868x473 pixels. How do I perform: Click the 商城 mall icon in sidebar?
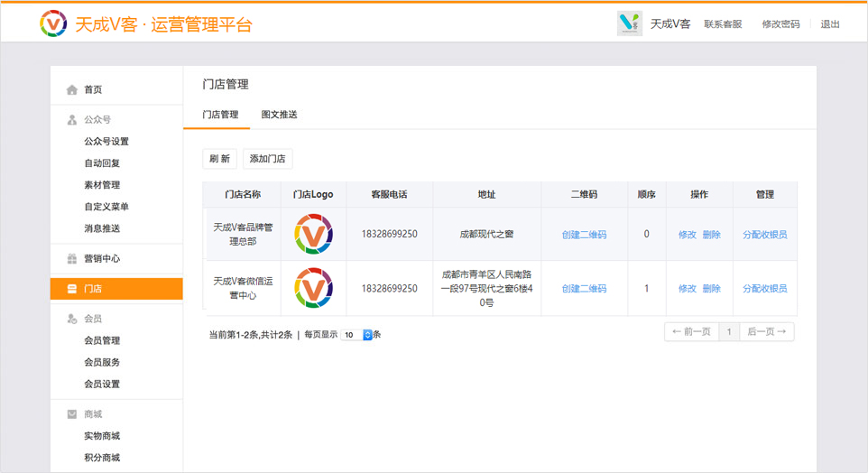(x=72, y=415)
